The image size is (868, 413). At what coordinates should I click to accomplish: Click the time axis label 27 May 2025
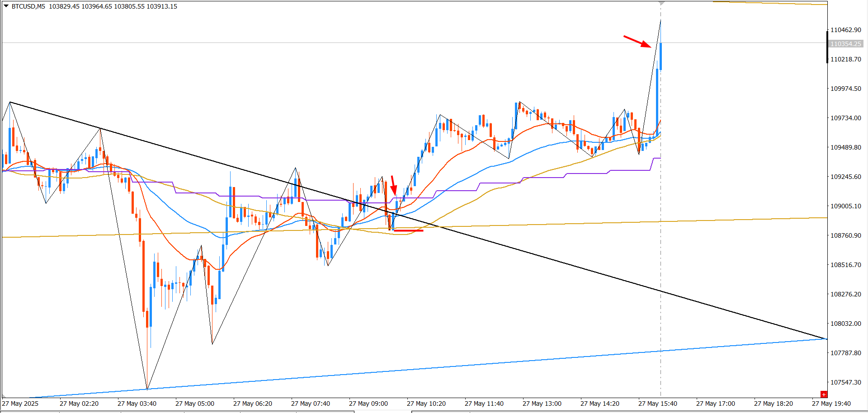coord(20,404)
